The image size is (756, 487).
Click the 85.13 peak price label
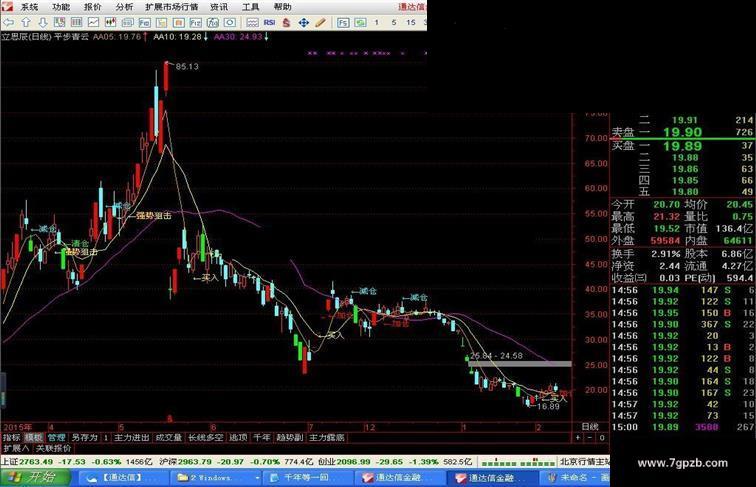[x=187, y=67]
